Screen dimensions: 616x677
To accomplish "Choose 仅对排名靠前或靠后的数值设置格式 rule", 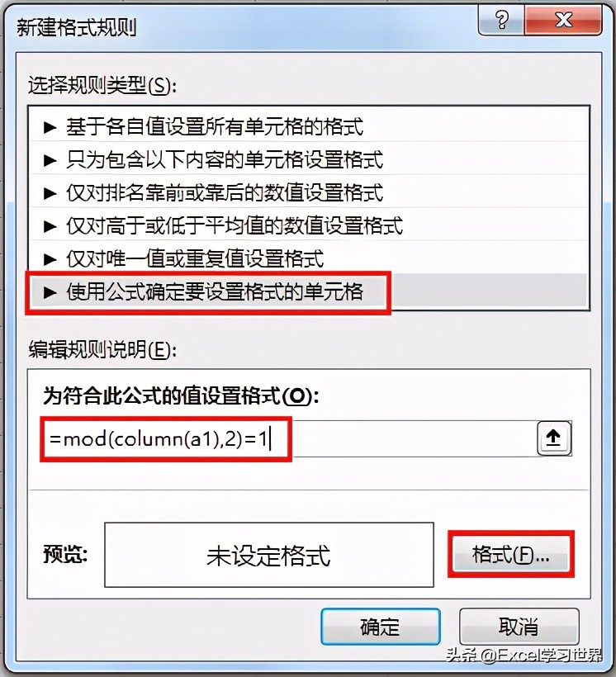I will (x=309, y=192).
